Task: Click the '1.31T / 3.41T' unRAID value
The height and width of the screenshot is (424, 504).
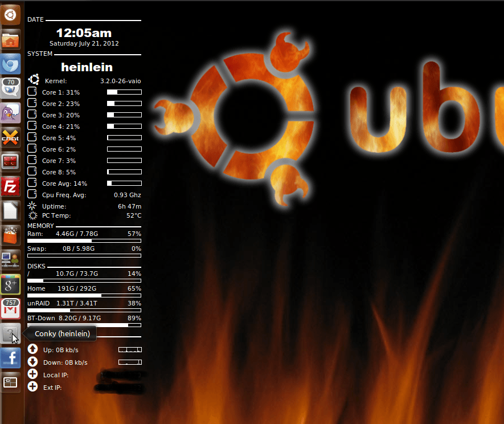Action: (x=77, y=303)
